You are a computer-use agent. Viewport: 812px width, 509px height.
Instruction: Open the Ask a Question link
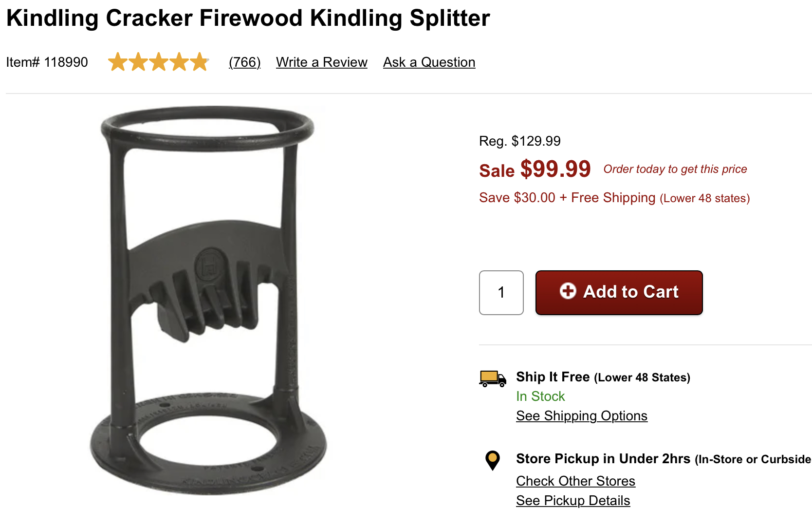click(x=429, y=62)
